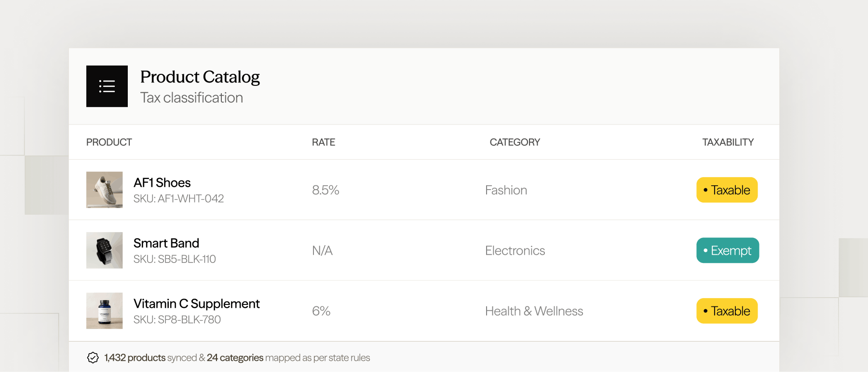Click the Electronics category cell
This screenshot has height=372, width=868.
[515, 251]
